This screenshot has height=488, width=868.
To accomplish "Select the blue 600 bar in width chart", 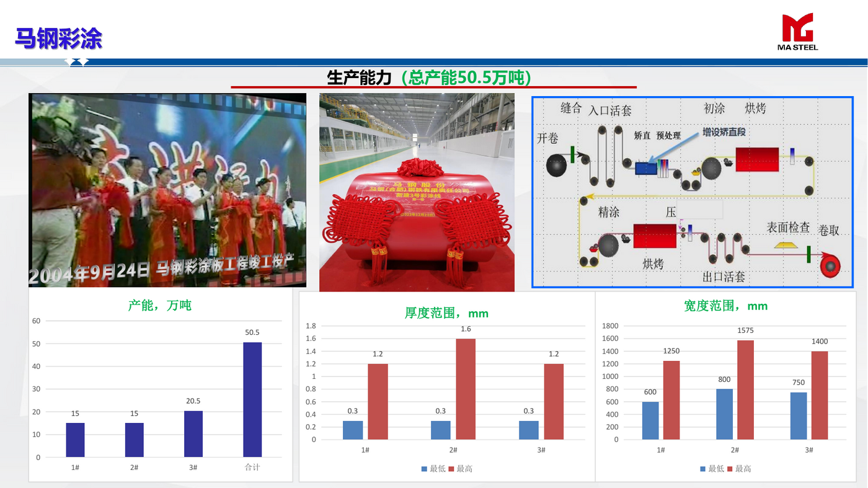I will pyautogui.click(x=650, y=420).
